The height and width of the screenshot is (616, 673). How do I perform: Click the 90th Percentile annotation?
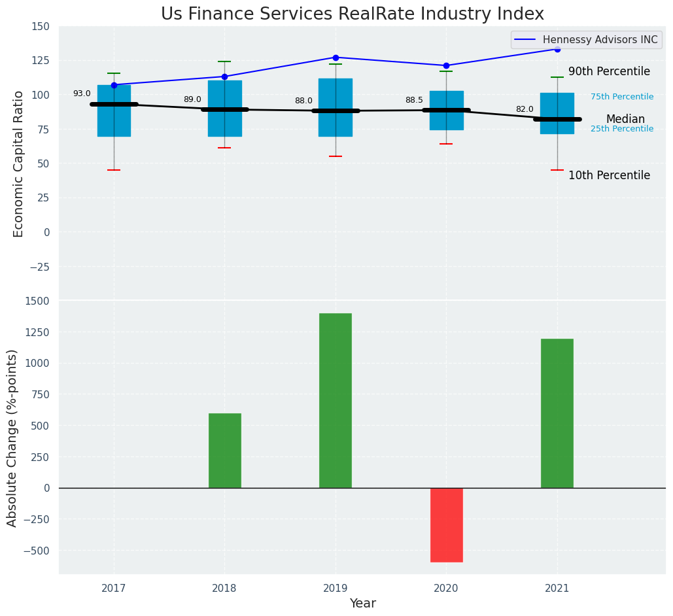609,72
